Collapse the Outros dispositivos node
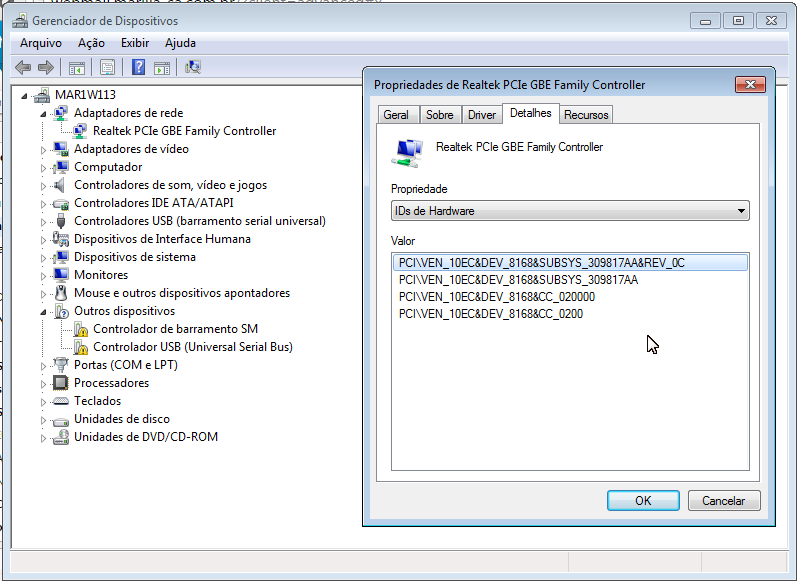Image resolution: width=797 pixels, height=581 pixels. point(43,312)
